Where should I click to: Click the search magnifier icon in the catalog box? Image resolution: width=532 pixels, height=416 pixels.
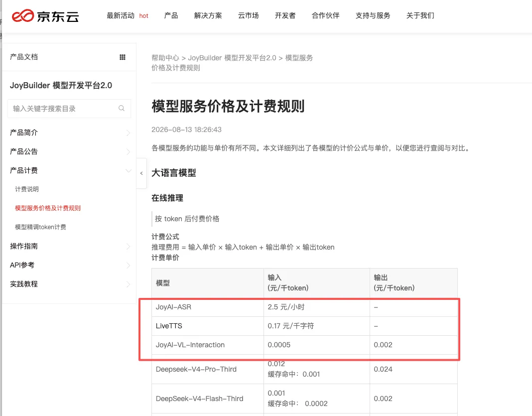pyautogui.click(x=122, y=108)
